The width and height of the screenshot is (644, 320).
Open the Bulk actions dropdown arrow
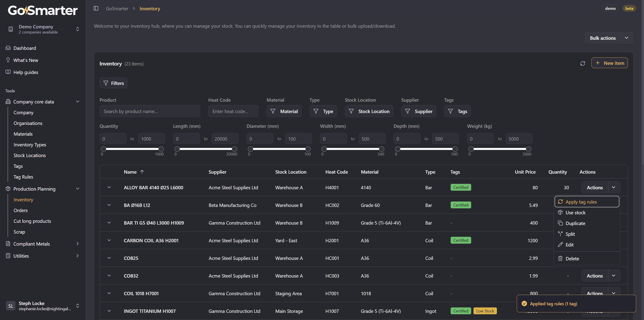pyautogui.click(x=627, y=38)
